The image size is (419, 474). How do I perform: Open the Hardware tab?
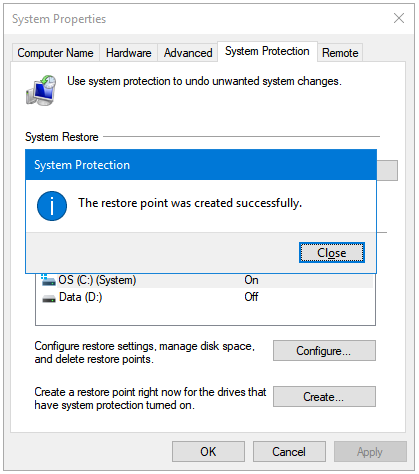tap(128, 53)
